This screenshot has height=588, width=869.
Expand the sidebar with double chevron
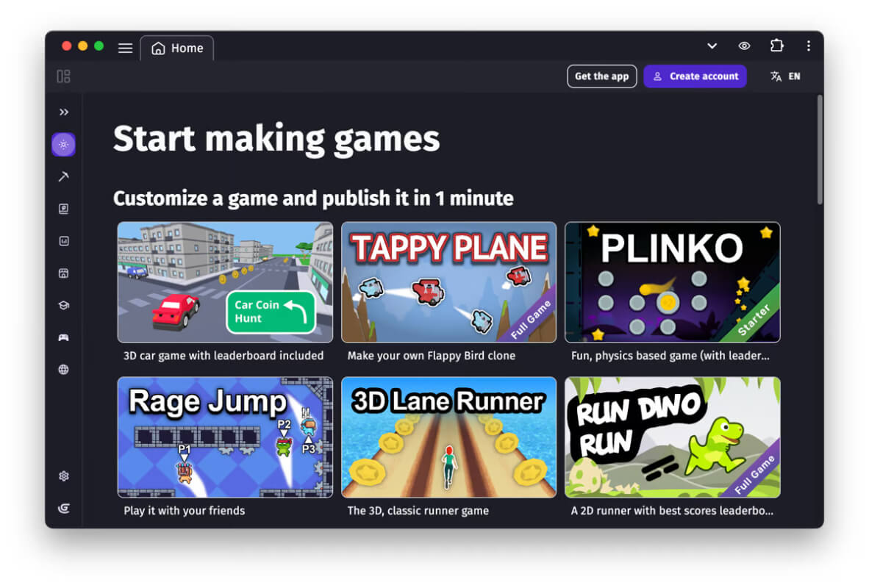click(x=64, y=112)
